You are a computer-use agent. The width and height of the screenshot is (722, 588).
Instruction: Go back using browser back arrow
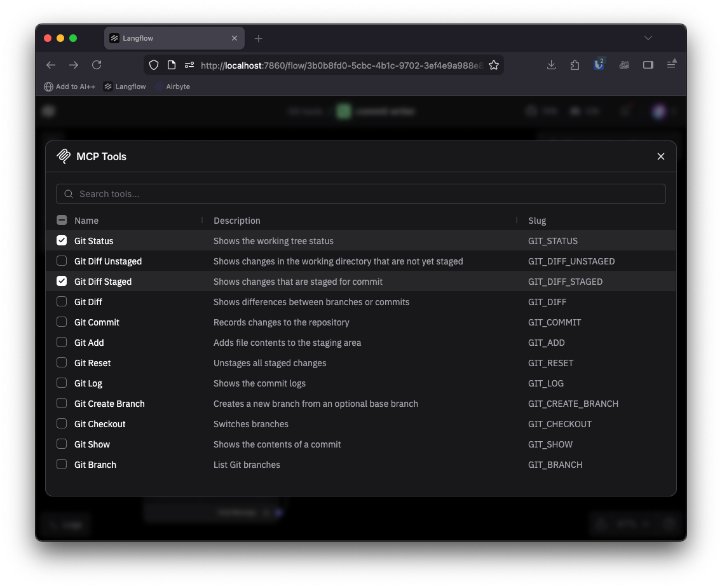[51, 65]
